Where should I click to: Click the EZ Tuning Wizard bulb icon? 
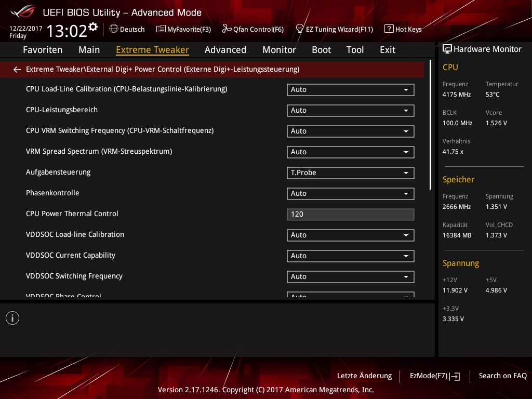300,29
